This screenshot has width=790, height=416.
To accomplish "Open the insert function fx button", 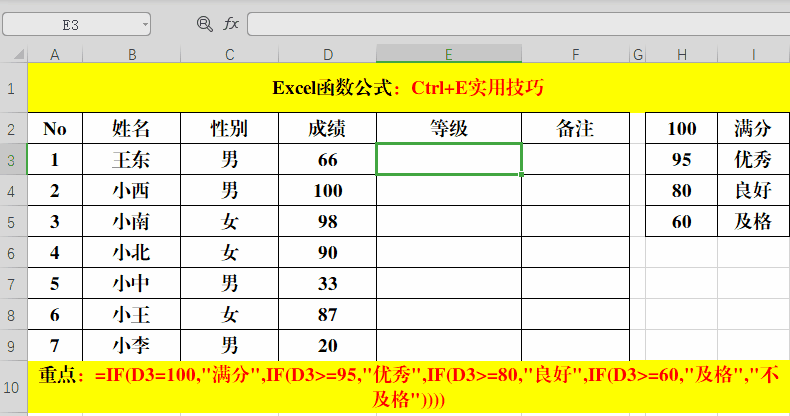I will (x=231, y=24).
